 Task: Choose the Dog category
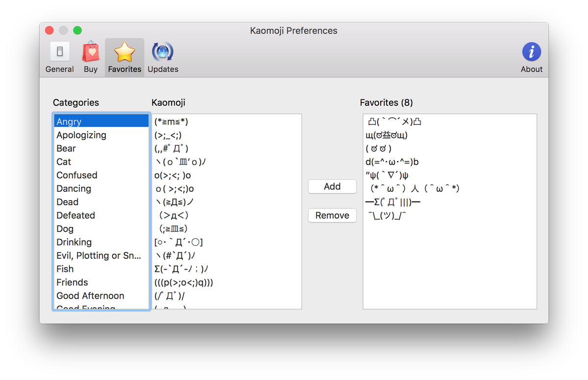[x=101, y=228]
